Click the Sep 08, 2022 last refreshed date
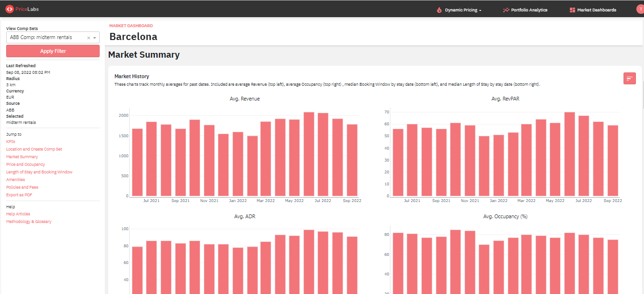The width and height of the screenshot is (644, 294). point(28,72)
